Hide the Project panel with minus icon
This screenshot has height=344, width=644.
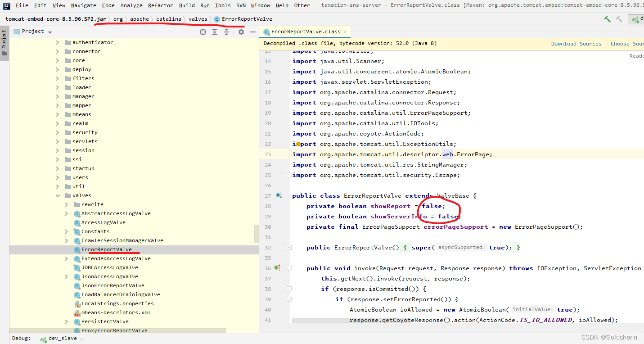(x=253, y=32)
